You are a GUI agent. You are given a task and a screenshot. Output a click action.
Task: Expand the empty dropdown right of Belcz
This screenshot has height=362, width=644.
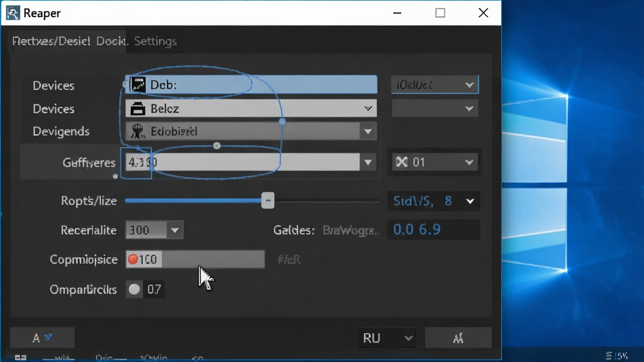[x=435, y=109]
